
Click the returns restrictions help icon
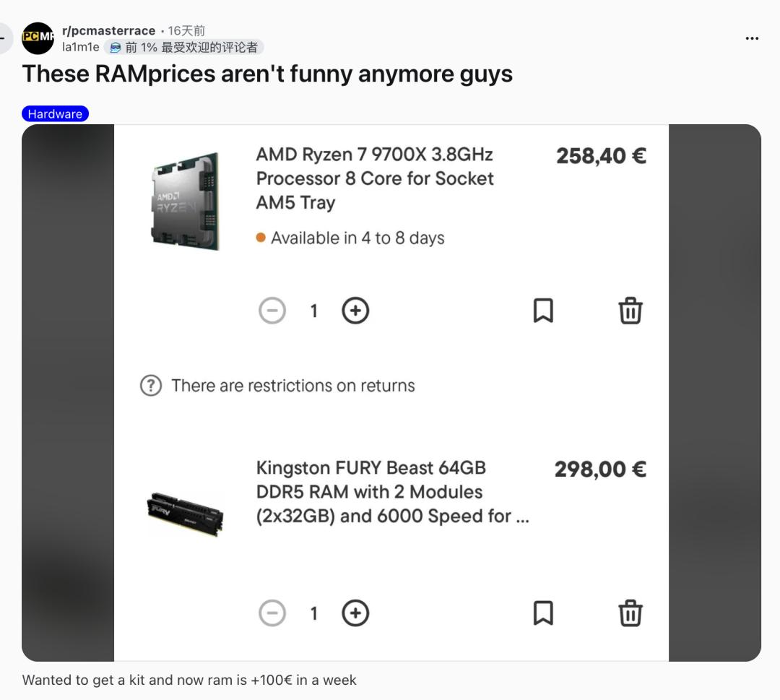coord(150,386)
